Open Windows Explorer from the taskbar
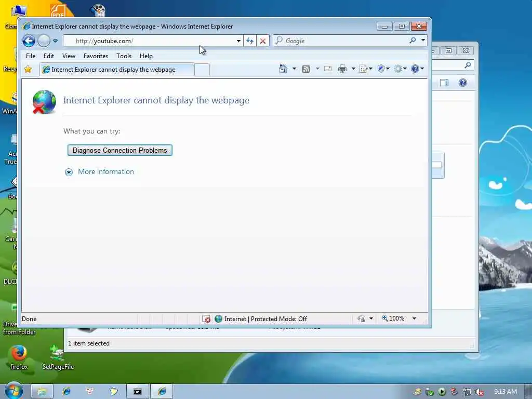 (x=42, y=392)
